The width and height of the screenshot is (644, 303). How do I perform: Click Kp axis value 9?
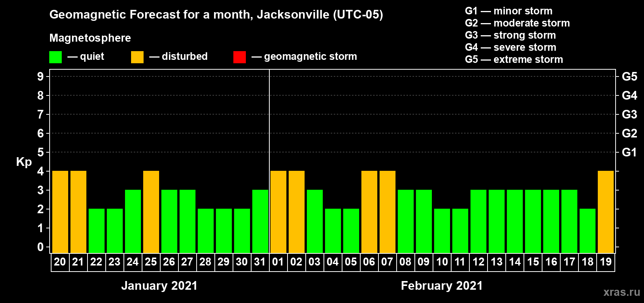41,77
